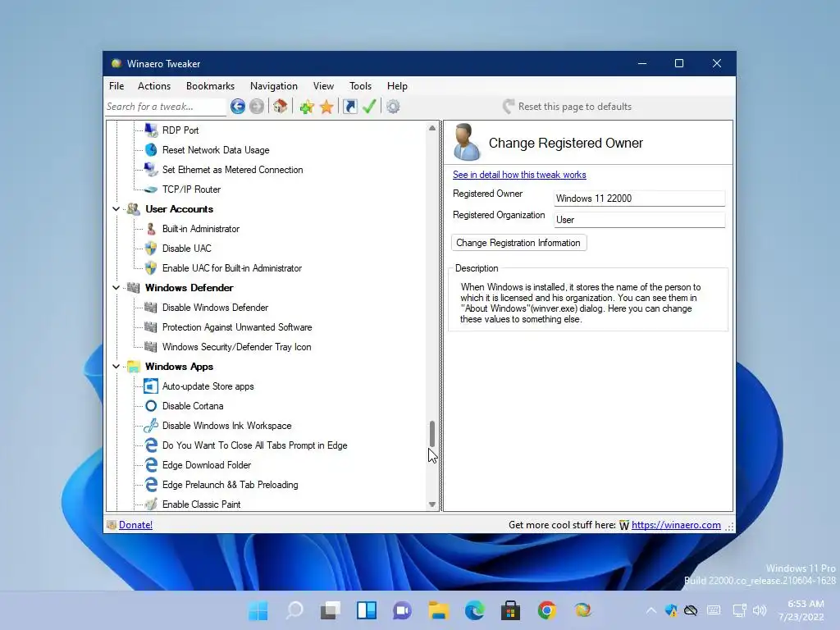The width and height of the screenshot is (840, 630).
Task: Collapse the Windows Defender category
Action: (x=116, y=288)
